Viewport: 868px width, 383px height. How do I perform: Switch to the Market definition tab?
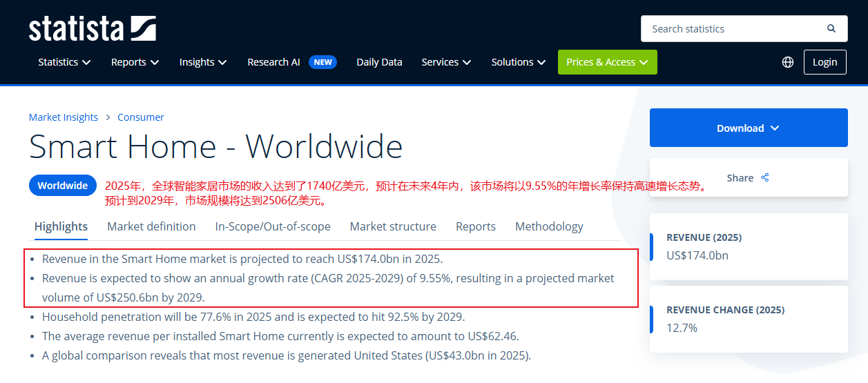click(151, 226)
